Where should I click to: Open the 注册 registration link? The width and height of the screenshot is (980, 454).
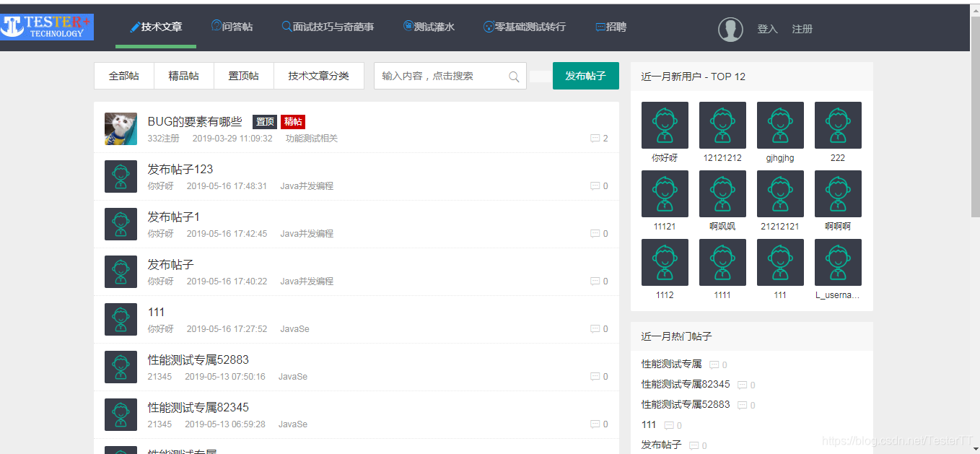click(802, 30)
